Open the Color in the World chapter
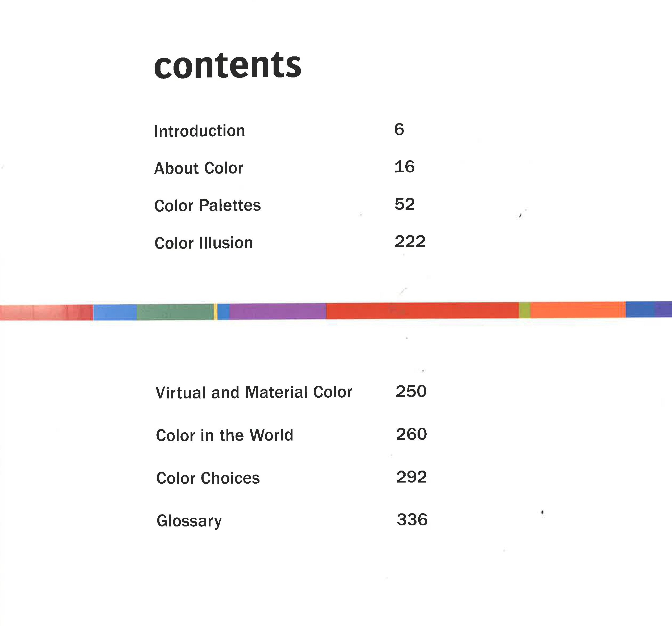The height and width of the screenshot is (626, 672). [x=224, y=435]
